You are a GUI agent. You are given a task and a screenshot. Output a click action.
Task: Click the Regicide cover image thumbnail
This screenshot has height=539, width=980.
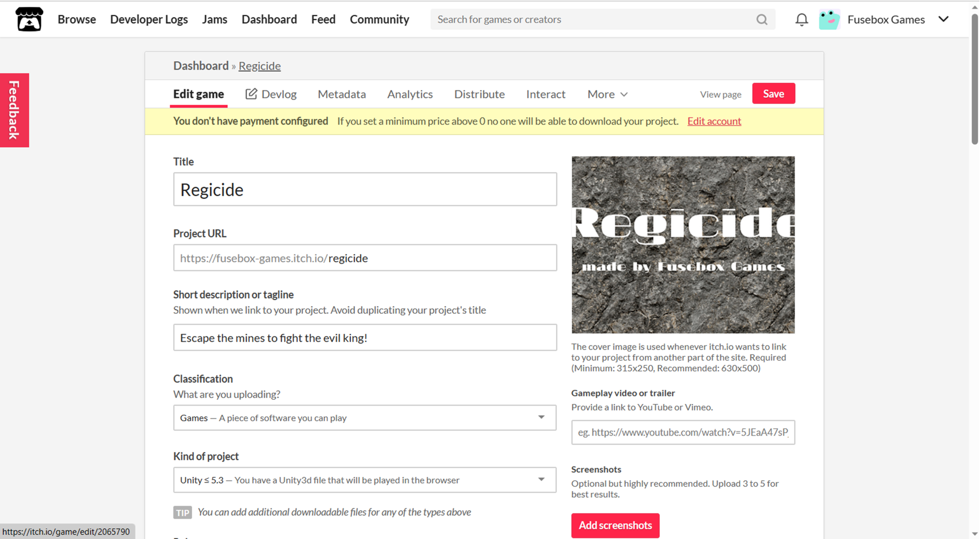point(683,244)
